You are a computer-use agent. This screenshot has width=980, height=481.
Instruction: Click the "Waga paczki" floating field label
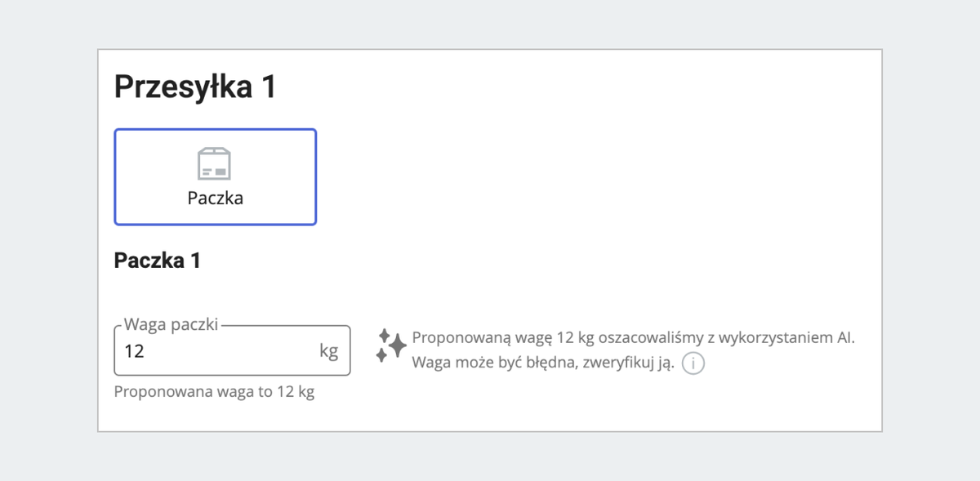pos(171,325)
